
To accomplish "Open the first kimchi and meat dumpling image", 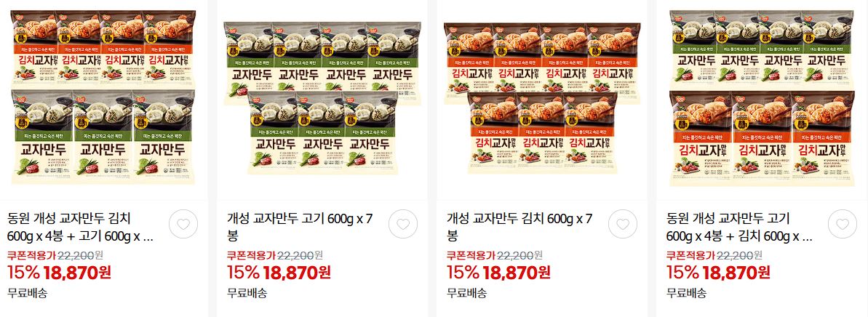I will 103,97.
